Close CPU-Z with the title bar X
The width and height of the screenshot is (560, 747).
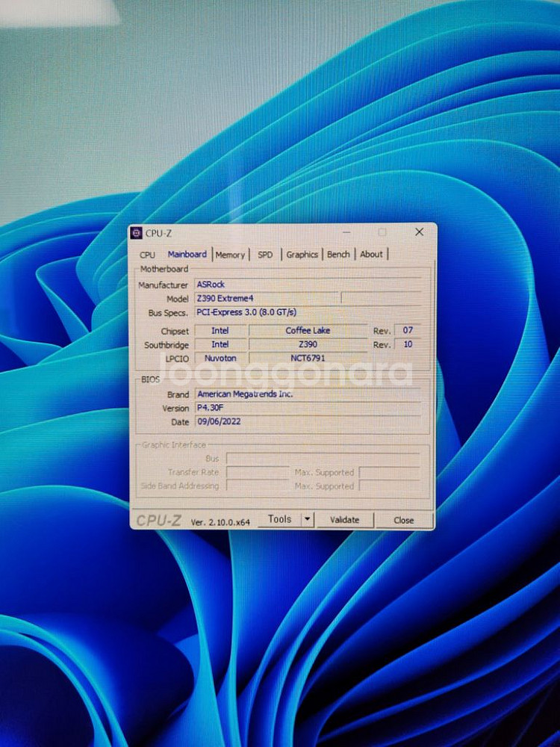tap(419, 232)
